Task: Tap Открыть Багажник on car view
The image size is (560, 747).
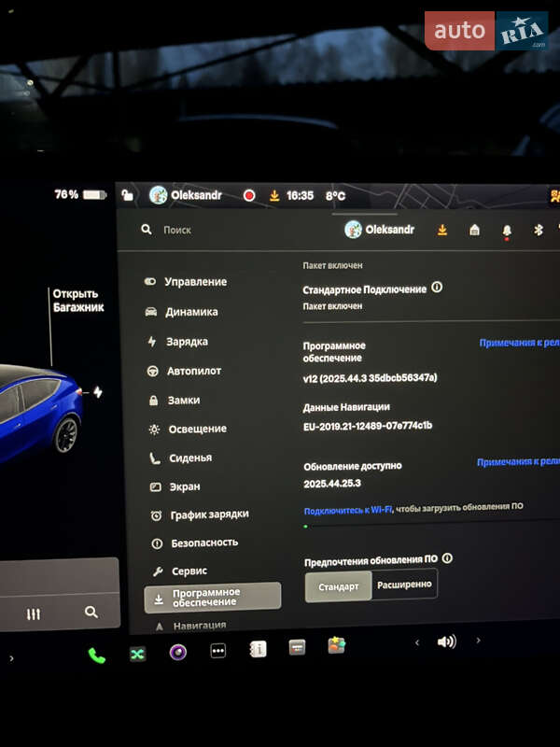Action: [x=78, y=301]
